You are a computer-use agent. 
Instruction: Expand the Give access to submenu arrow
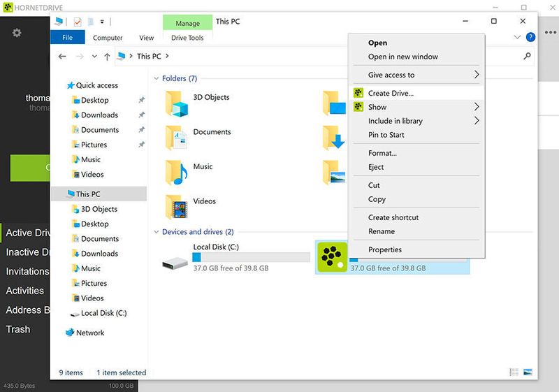pyautogui.click(x=477, y=75)
